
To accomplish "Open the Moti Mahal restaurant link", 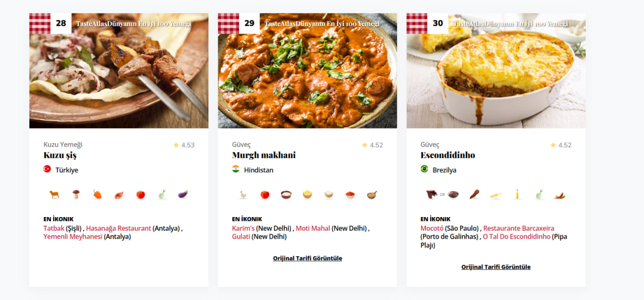I will pos(313,228).
